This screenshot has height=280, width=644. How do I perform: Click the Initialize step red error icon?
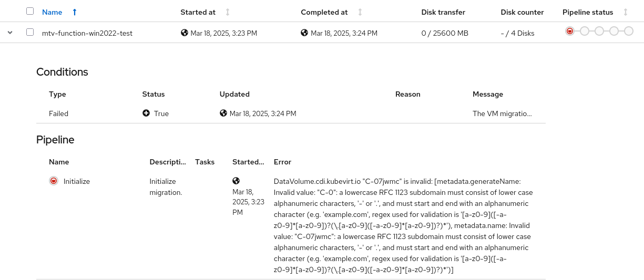coord(53,181)
